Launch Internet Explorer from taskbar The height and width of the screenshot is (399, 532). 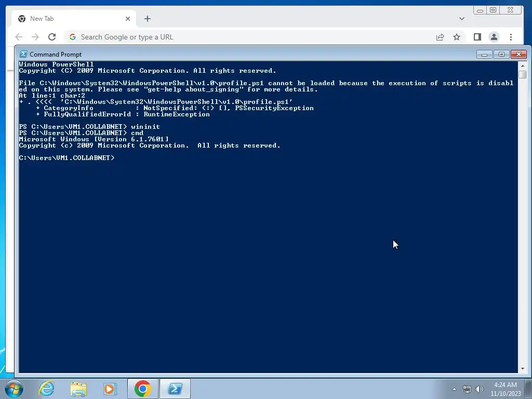pyautogui.click(x=46, y=389)
